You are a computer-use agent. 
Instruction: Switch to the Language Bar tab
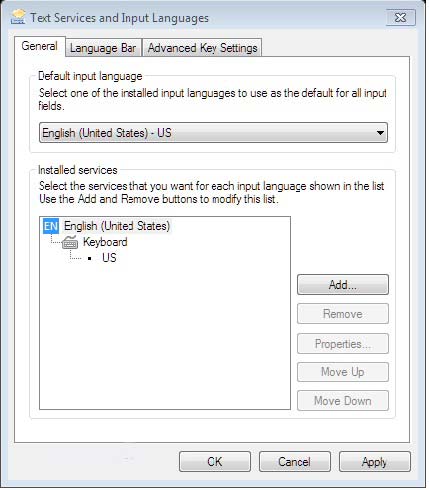[x=103, y=48]
